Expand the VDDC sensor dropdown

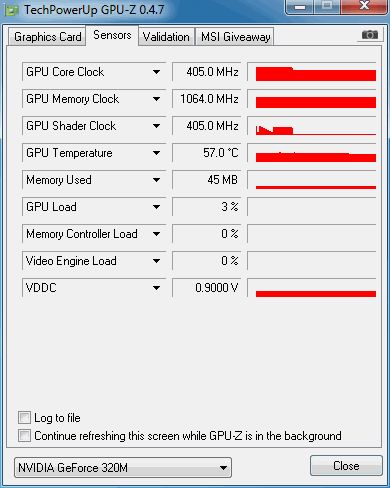156,288
